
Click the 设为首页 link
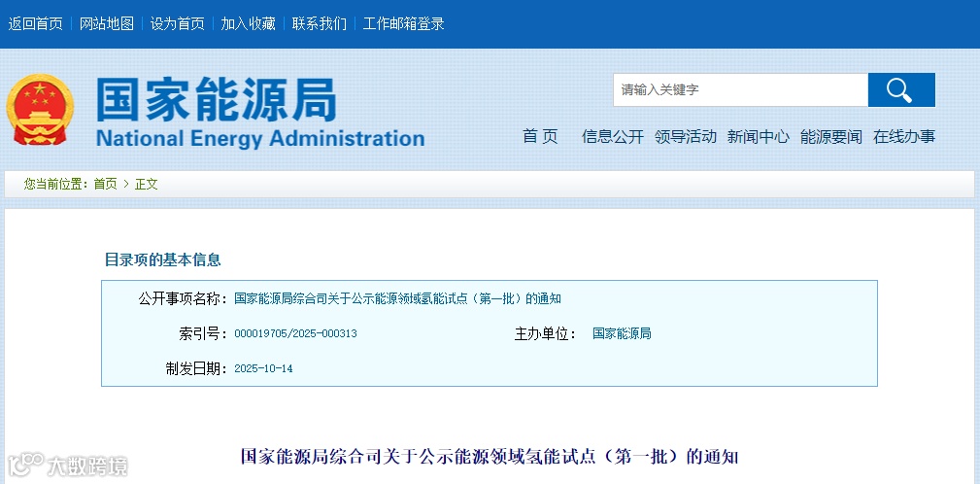178,23
